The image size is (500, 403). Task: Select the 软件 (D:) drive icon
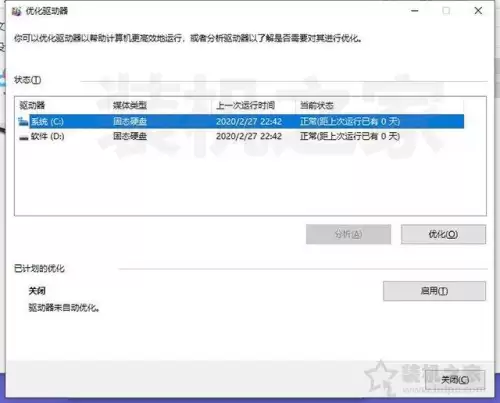click(24, 137)
